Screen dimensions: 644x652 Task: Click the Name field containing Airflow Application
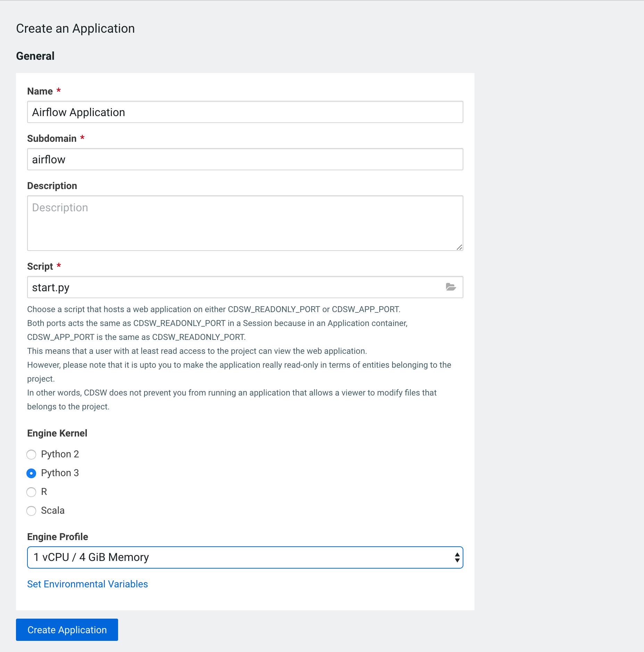(245, 112)
